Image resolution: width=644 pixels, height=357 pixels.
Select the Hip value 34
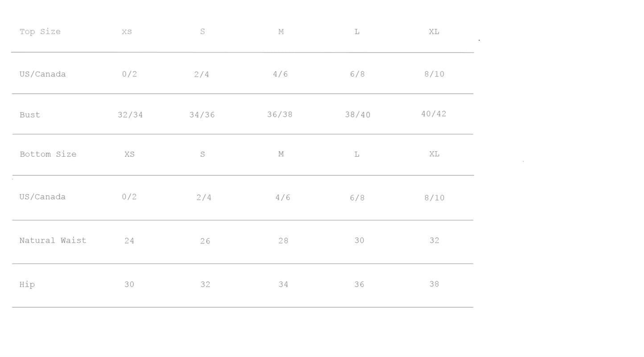[283, 284]
